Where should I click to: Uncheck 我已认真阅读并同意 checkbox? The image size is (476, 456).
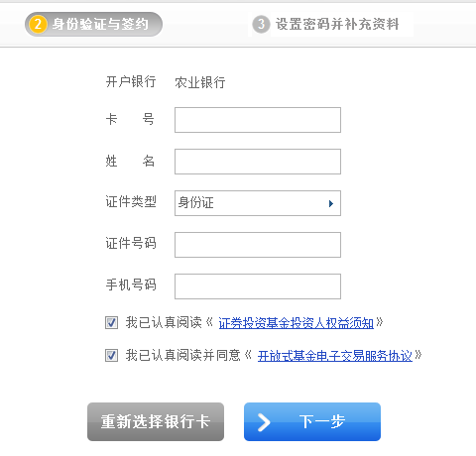(111, 356)
